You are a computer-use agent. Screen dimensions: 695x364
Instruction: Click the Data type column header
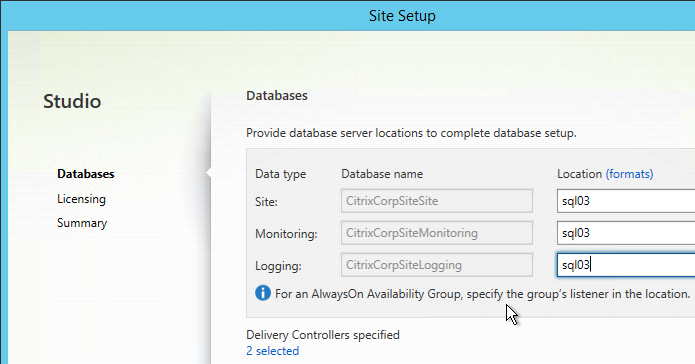tap(281, 174)
